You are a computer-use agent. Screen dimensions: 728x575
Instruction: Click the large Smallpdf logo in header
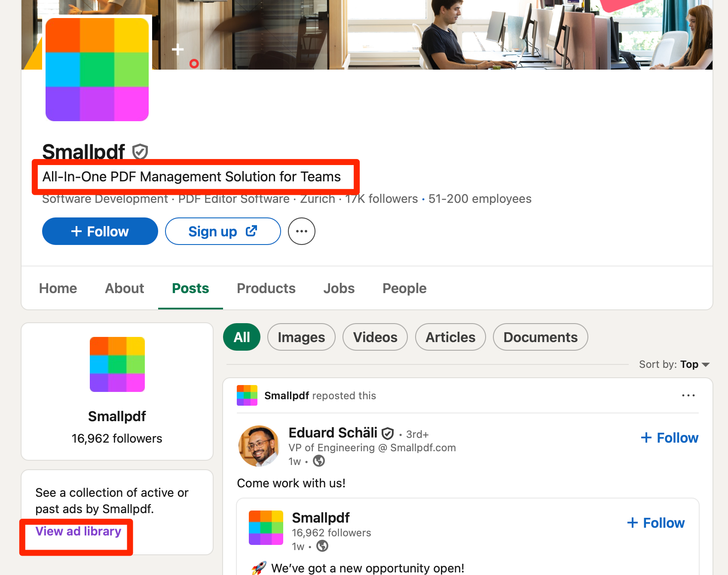click(x=97, y=70)
